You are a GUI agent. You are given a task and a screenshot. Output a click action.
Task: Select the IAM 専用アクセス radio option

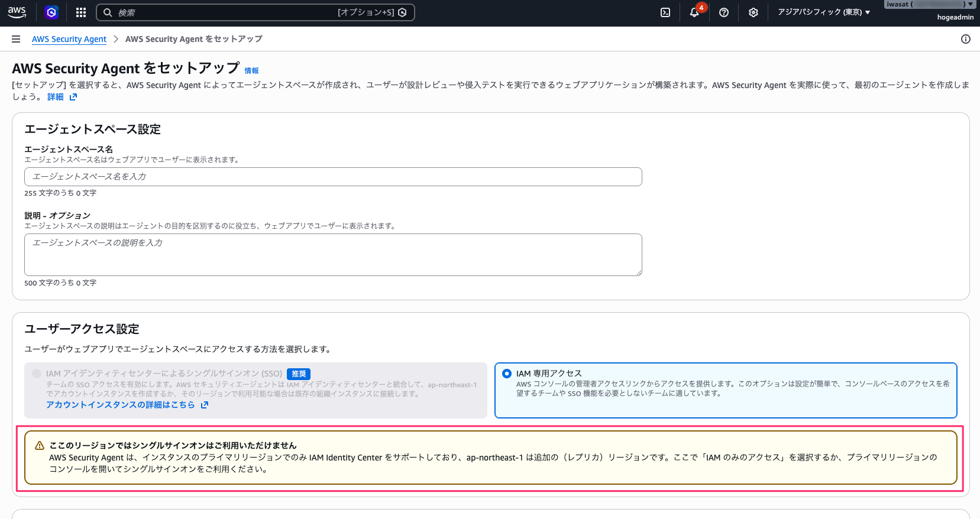507,374
